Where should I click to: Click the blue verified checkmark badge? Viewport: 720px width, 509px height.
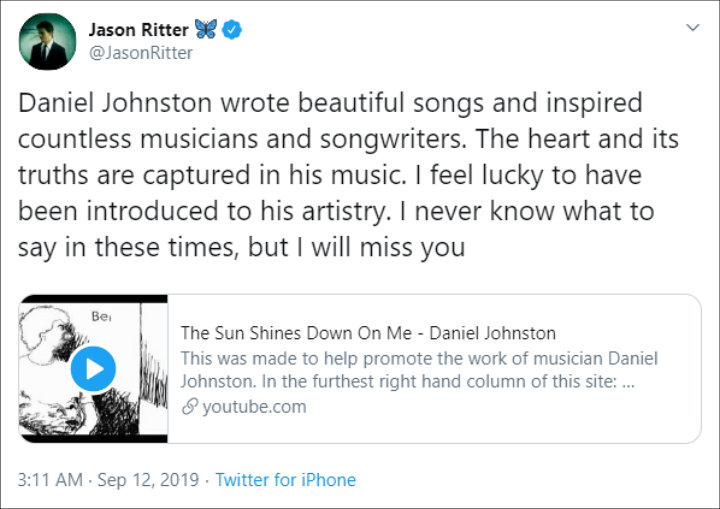click(232, 30)
